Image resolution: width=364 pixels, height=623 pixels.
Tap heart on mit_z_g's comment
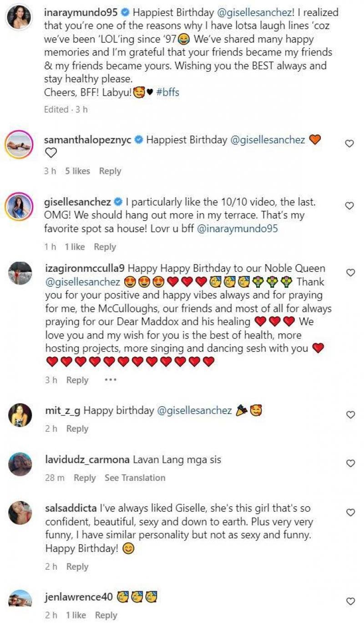pyautogui.click(x=350, y=415)
